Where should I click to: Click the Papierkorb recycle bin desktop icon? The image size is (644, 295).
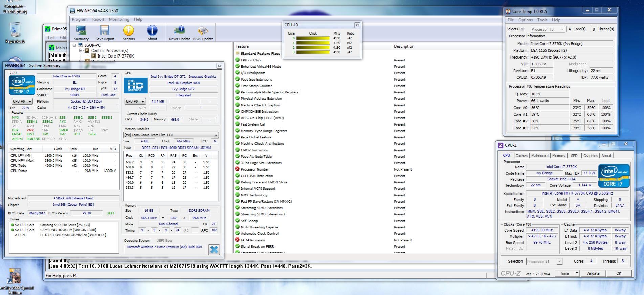[15, 33]
